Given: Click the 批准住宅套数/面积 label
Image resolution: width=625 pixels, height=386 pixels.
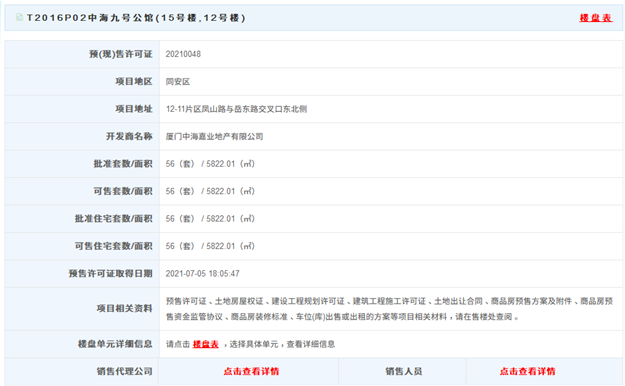Looking at the screenshot, I should click(114, 219).
